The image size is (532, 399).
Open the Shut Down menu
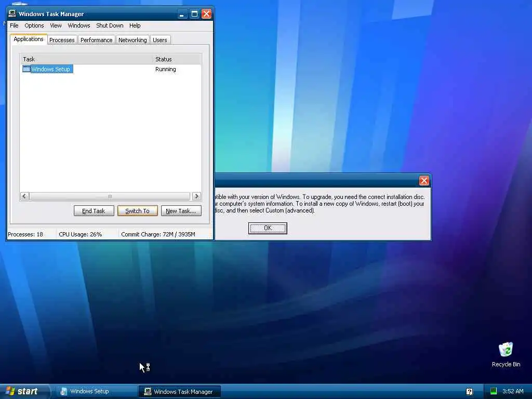[x=110, y=25]
